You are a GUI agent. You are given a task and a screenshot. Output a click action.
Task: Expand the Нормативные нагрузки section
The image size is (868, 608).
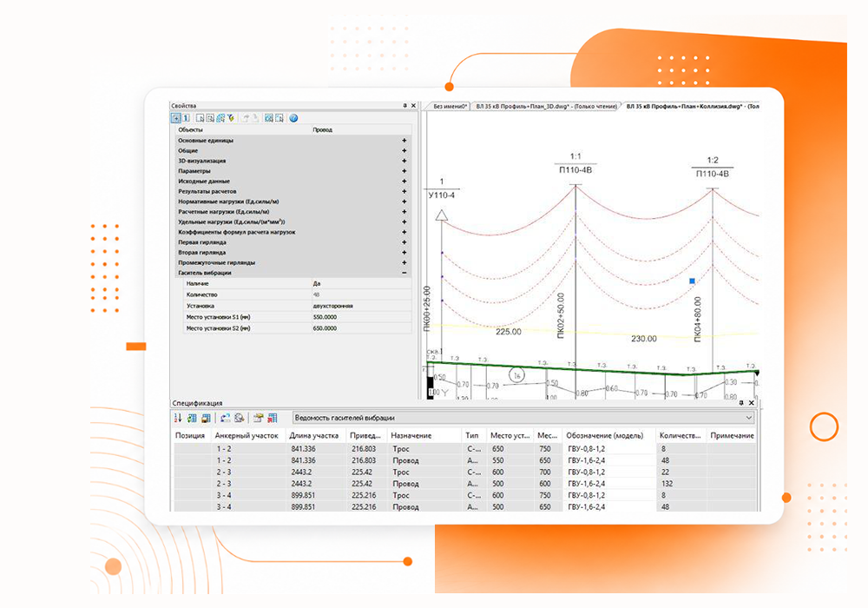click(404, 202)
